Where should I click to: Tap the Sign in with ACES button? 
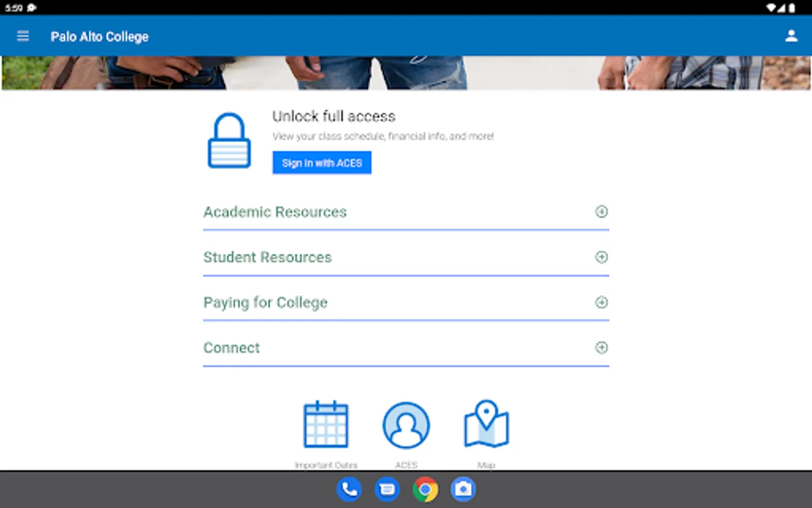pos(322,163)
